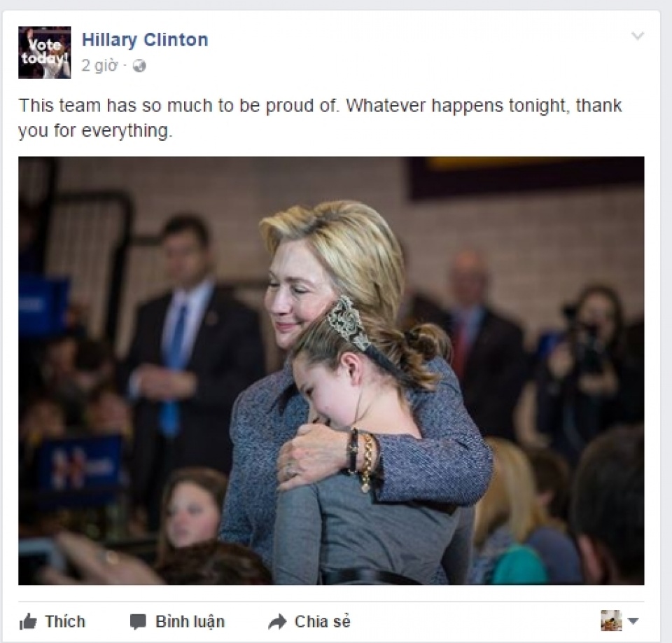Image resolution: width=672 pixels, height=643 pixels.
Task: Expand the acting-as dropdown arrow
Action: point(633,621)
